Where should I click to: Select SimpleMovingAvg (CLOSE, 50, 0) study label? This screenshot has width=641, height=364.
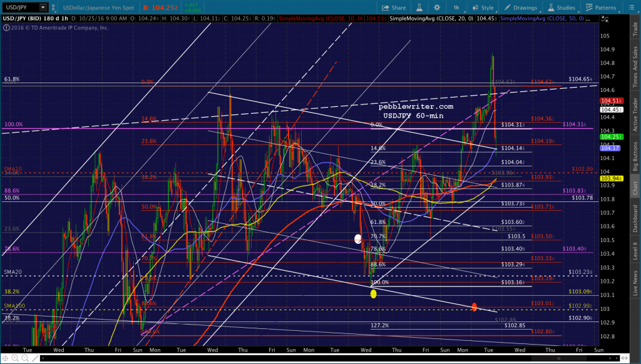click(x=543, y=18)
